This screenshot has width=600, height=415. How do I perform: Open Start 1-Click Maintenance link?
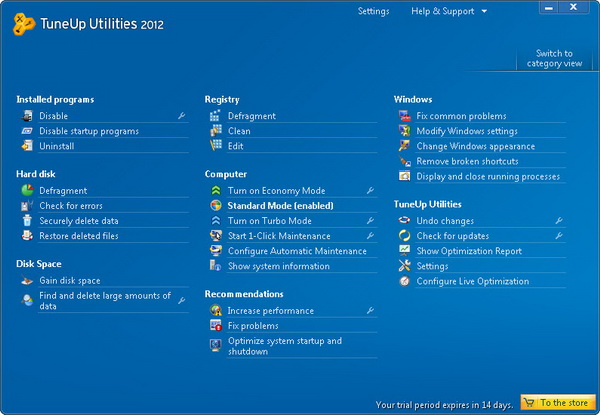tap(279, 236)
